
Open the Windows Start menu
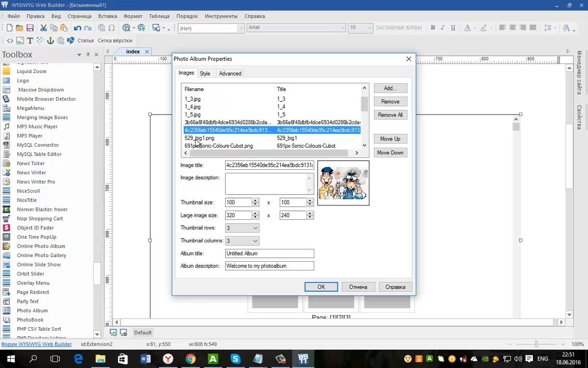[x=11, y=359]
